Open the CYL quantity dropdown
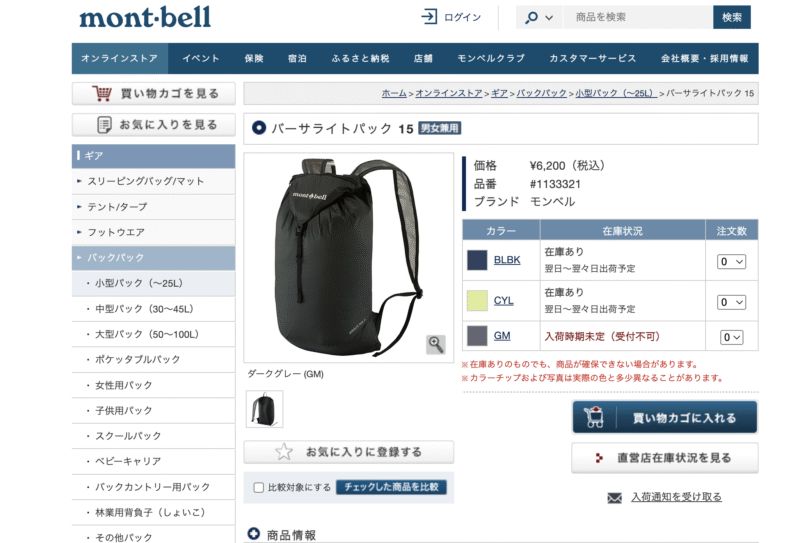Image resolution: width=800 pixels, height=543 pixels. click(732, 302)
